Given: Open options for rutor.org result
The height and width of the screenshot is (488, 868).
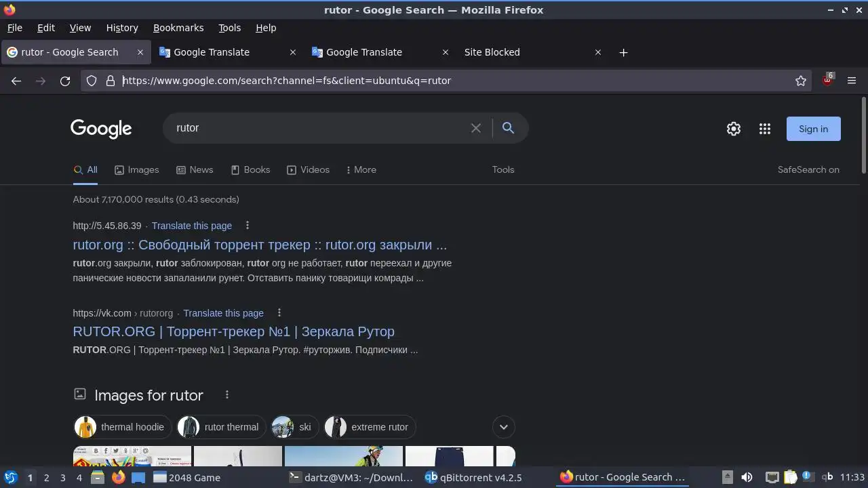Looking at the screenshot, I should tap(248, 226).
